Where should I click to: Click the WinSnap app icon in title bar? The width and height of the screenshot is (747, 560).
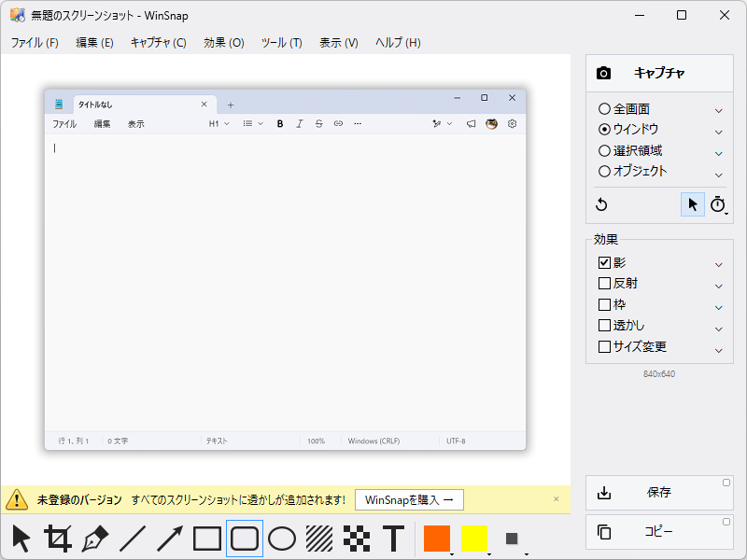click(18, 15)
